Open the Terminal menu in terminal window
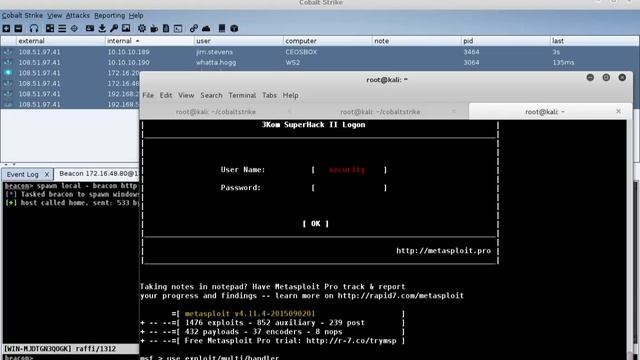This screenshot has width=640, height=360. 242,95
